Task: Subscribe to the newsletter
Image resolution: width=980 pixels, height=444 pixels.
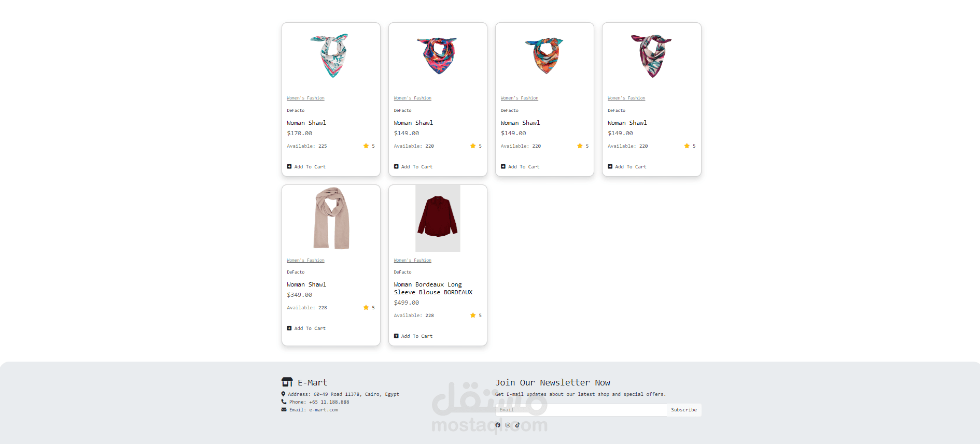Action: (684, 410)
